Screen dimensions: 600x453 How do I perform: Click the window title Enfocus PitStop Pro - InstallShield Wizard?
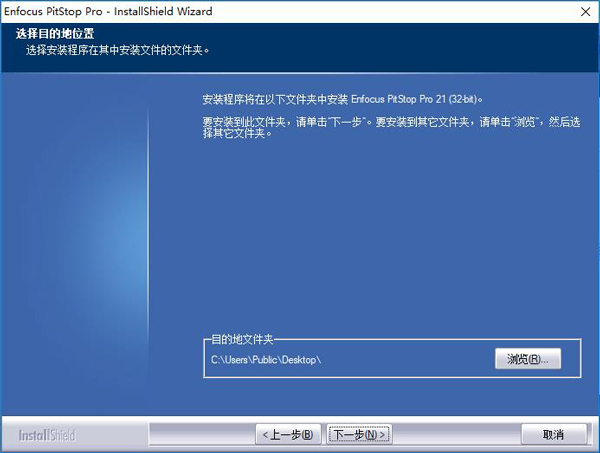tap(108, 11)
